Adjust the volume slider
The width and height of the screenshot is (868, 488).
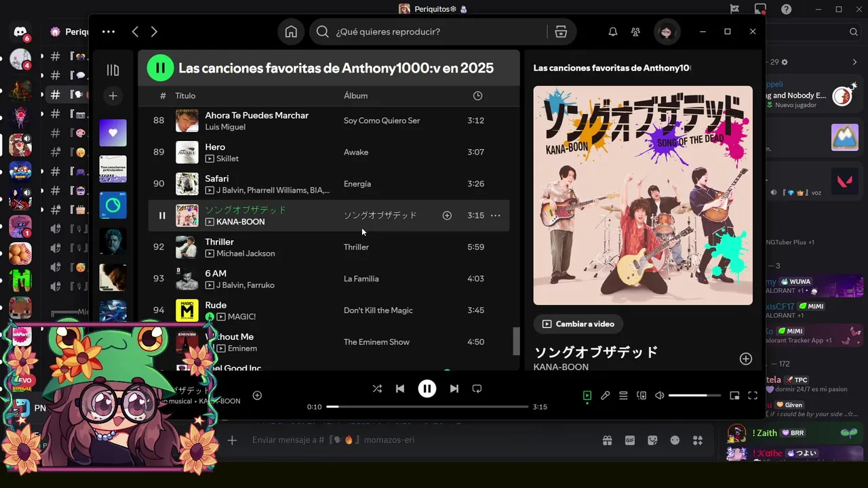pos(695,396)
